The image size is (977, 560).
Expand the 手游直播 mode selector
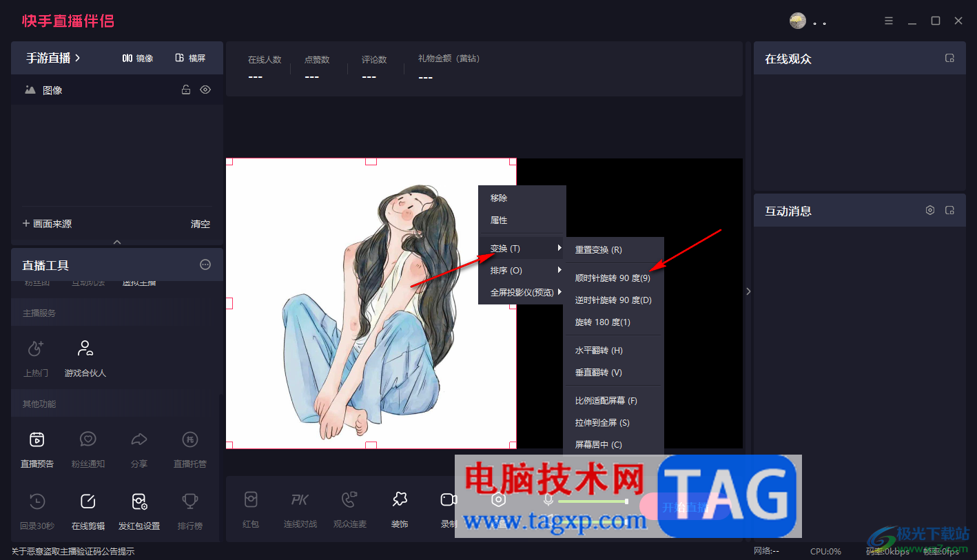click(x=54, y=58)
